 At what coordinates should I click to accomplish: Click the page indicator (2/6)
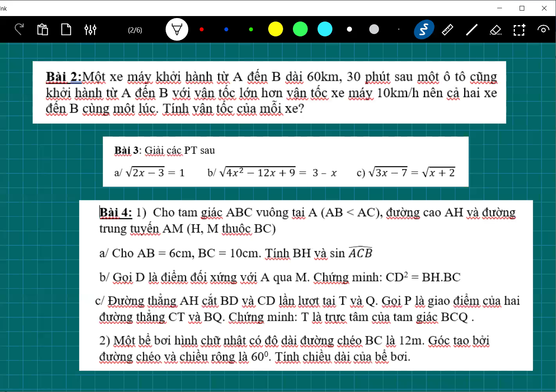tap(135, 30)
